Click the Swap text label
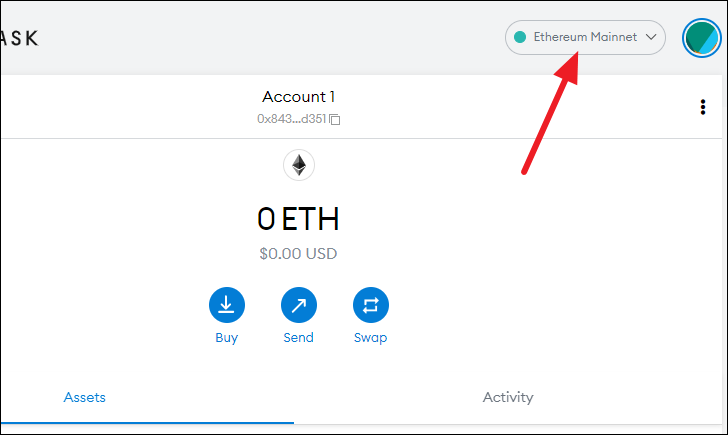The image size is (728, 435). 370,338
